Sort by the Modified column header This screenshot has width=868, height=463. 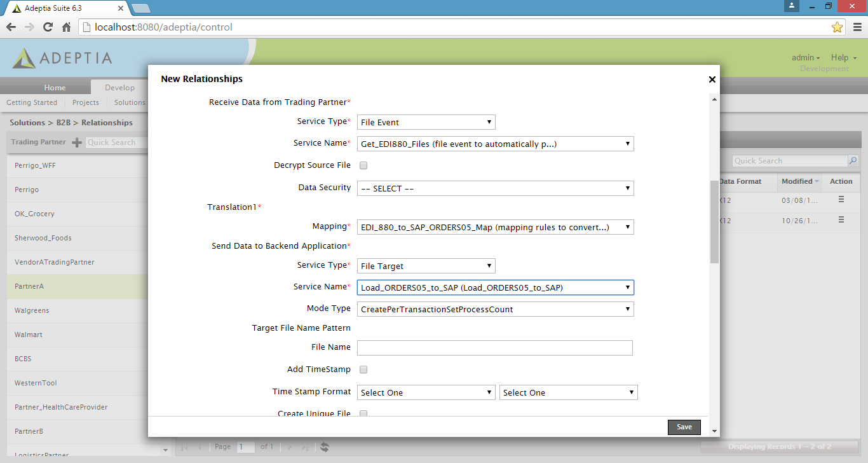799,181
